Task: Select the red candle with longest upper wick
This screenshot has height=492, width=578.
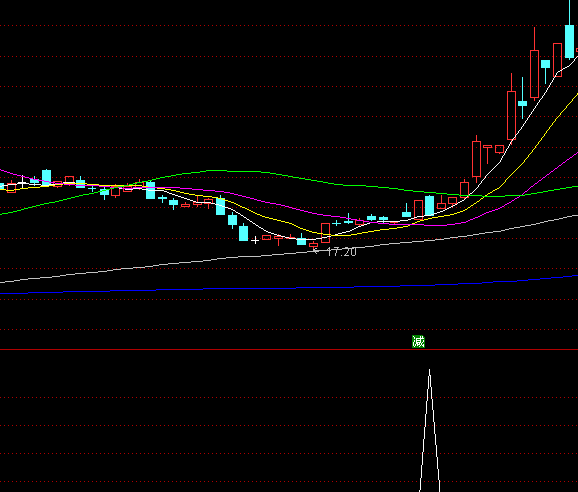Action: (535, 63)
